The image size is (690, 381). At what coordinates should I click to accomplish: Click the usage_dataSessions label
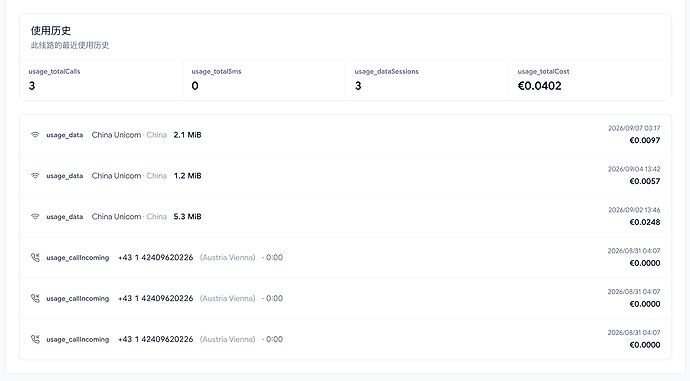(387, 71)
